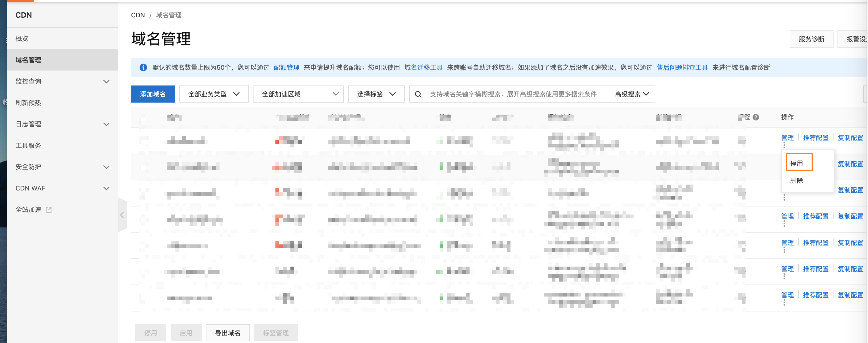Click the 标签 help question-mark icon
The width and height of the screenshot is (868, 343).
coord(756,117)
